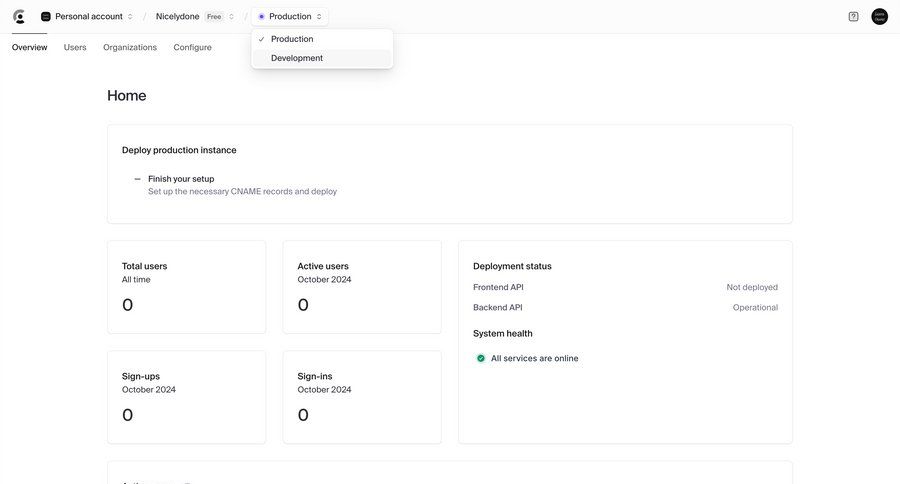Click October 2024 under Sign-ins

[324, 389]
